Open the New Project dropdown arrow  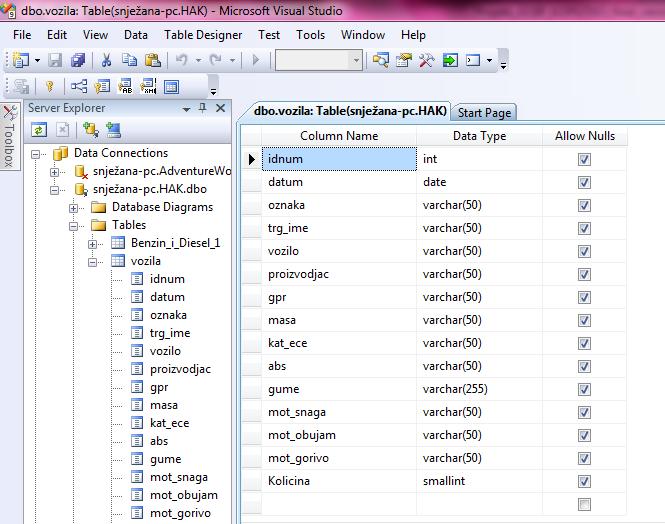37,61
